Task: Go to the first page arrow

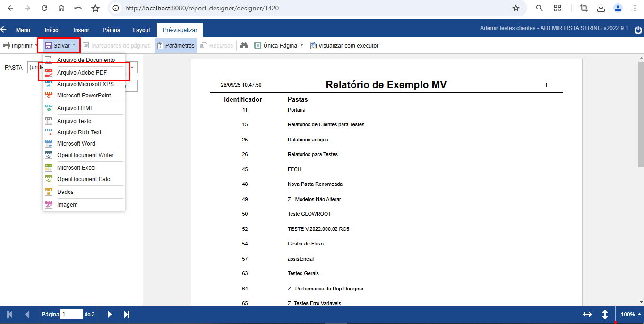Action: [x=10, y=315]
